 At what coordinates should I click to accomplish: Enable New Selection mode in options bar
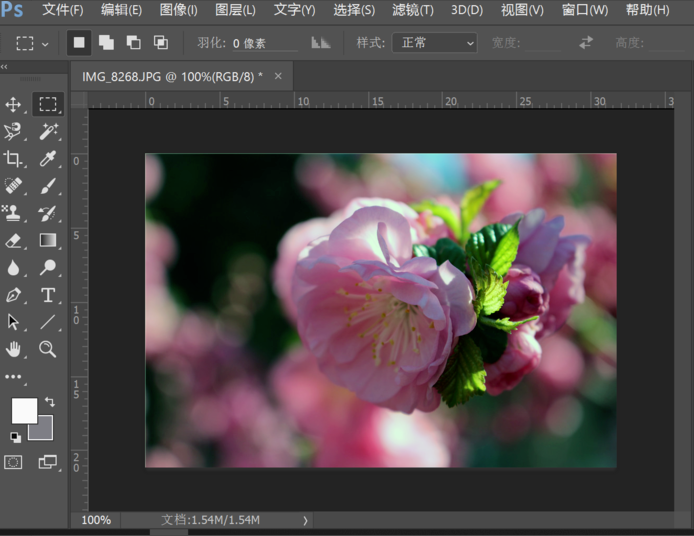point(79,43)
